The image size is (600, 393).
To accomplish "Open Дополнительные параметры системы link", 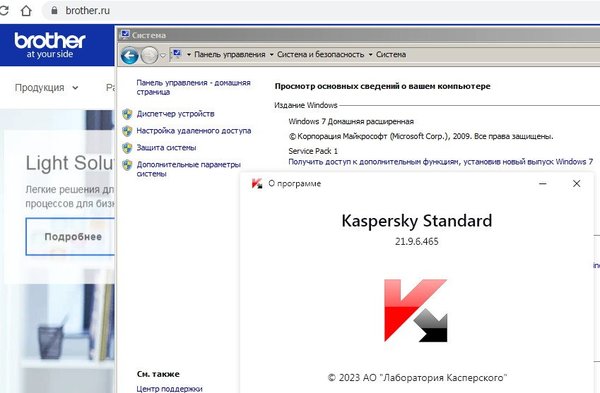I will pos(188,169).
